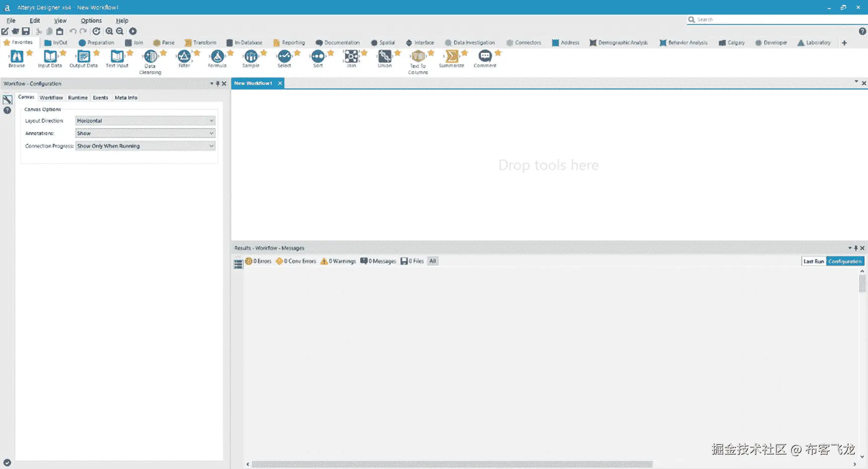
Task: Zoom out on the canvas
Action: tap(120, 31)
